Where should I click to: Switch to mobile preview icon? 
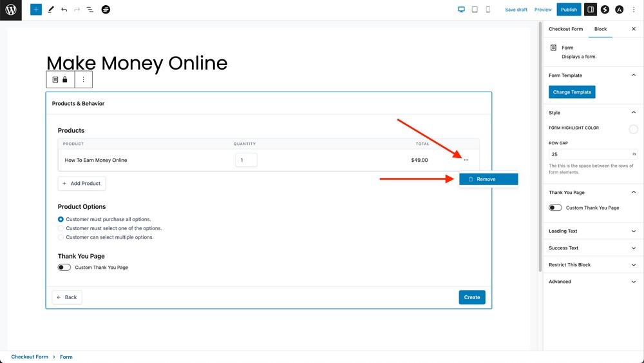[488, 10]
